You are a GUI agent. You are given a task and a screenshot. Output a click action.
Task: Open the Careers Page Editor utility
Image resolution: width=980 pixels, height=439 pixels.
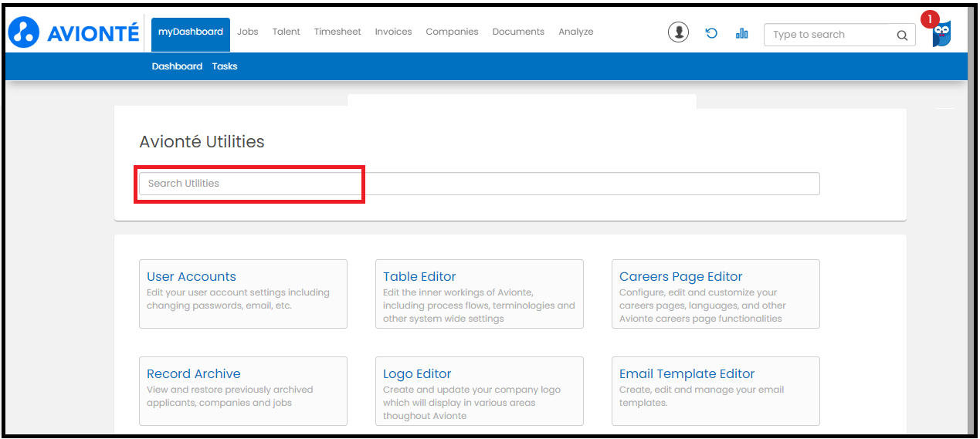(716, 294)
